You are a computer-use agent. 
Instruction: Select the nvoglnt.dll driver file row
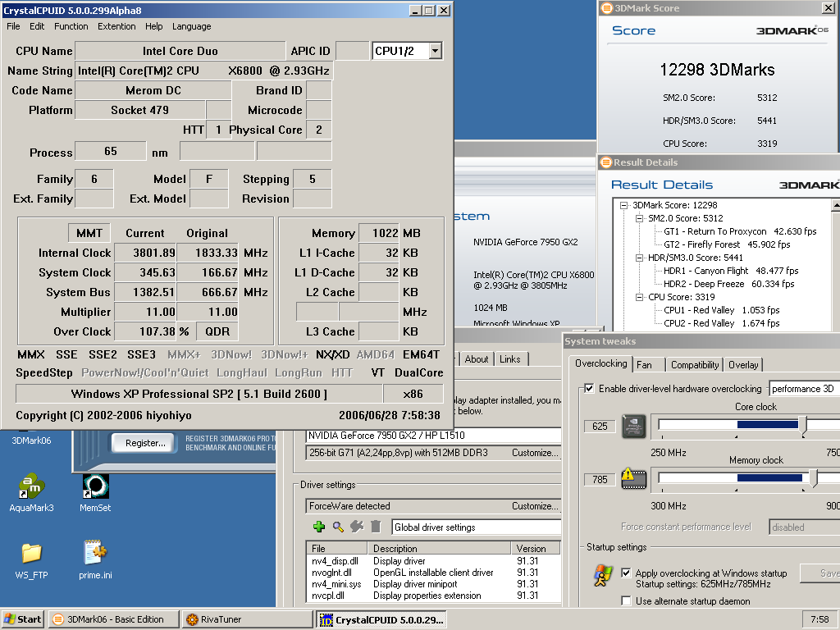433,573
